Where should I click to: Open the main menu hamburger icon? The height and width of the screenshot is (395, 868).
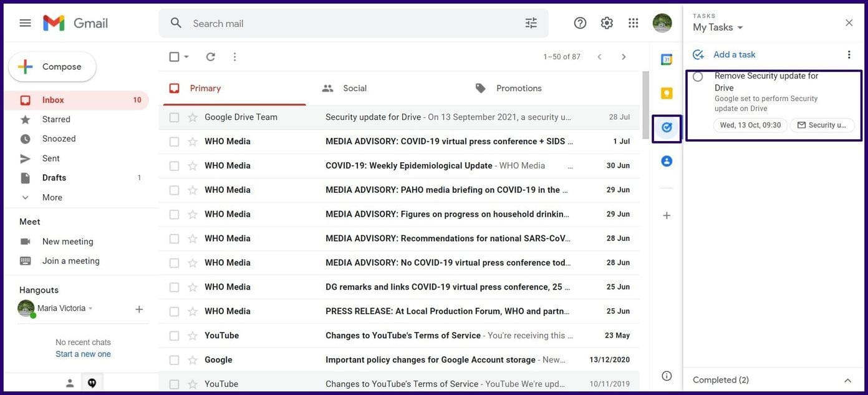[25, 23]
